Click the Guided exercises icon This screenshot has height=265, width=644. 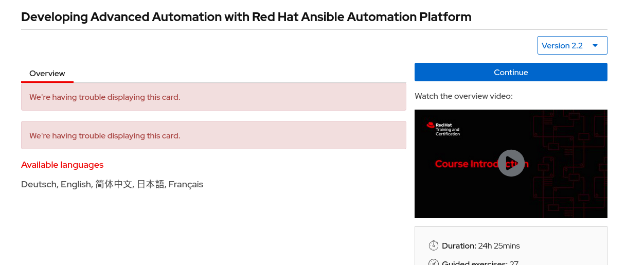click(x=434, y=262)
